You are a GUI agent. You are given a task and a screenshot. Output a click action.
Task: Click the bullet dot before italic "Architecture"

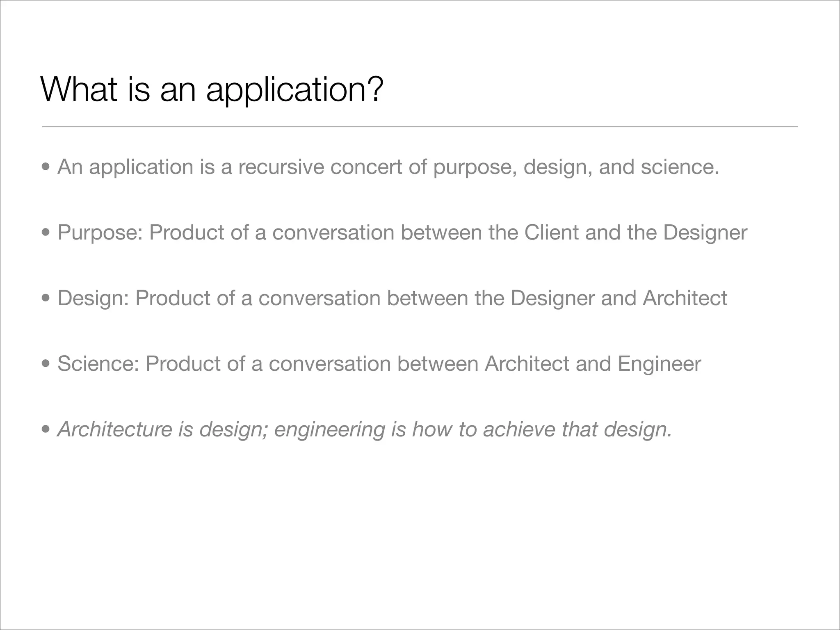tap(46, 430)
